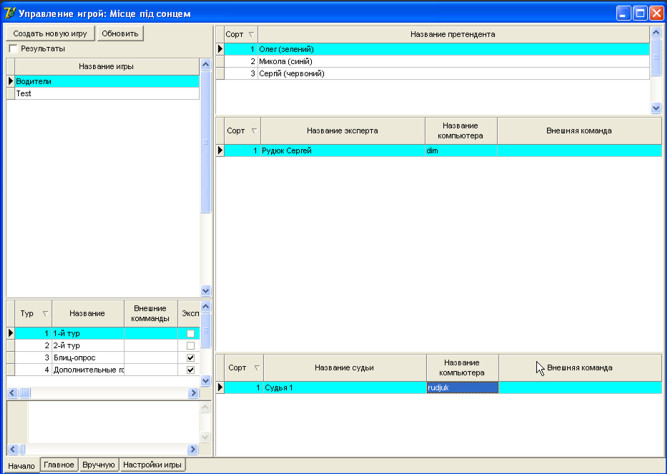Enable the Результаты checkbox

(x=13, y=48)
